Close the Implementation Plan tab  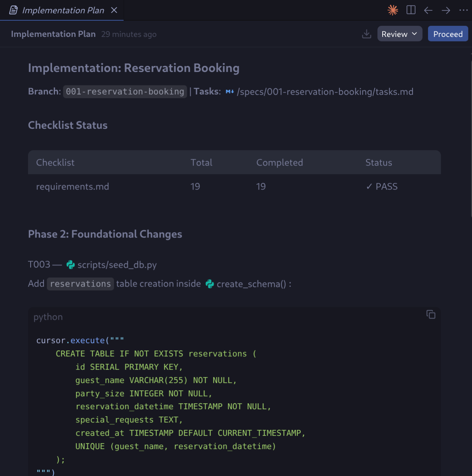(114, 10)
